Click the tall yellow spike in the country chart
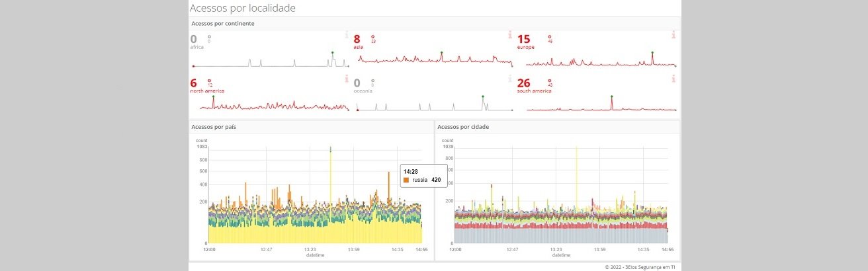Screen dimensions: 868x271 pos(330,192)
